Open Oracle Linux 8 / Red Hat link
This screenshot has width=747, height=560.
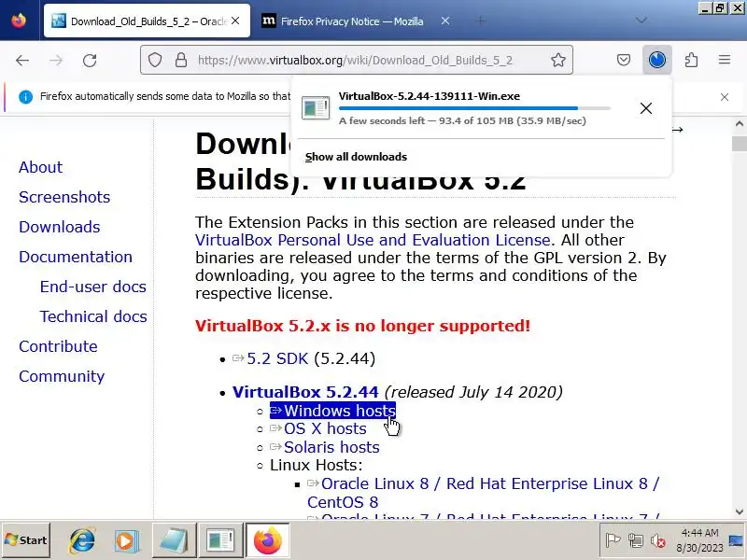(483, 493)
